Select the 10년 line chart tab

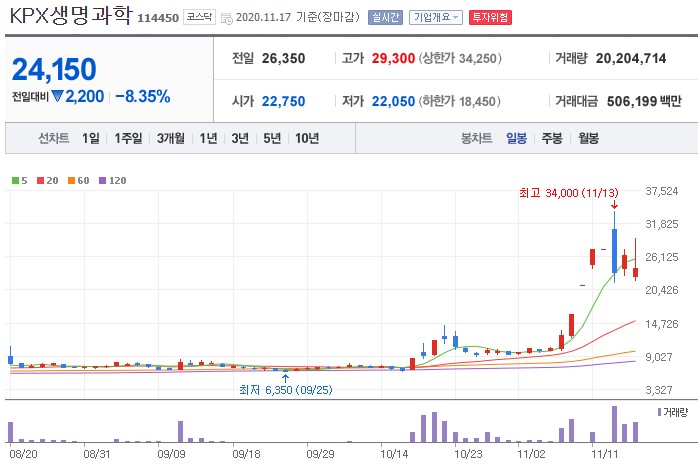pos(307,138)
